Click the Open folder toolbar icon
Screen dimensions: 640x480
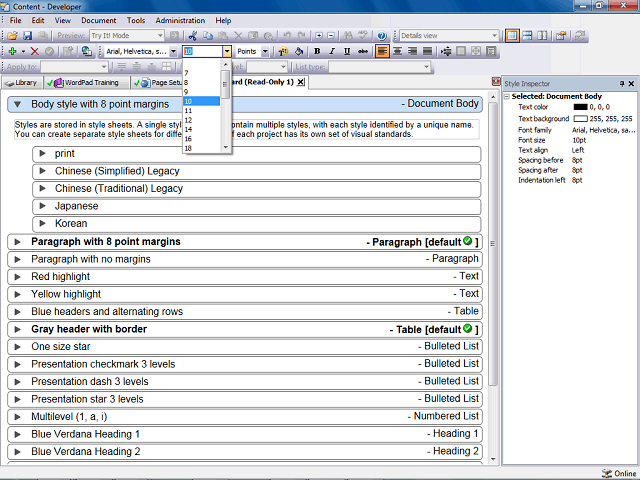12,36
